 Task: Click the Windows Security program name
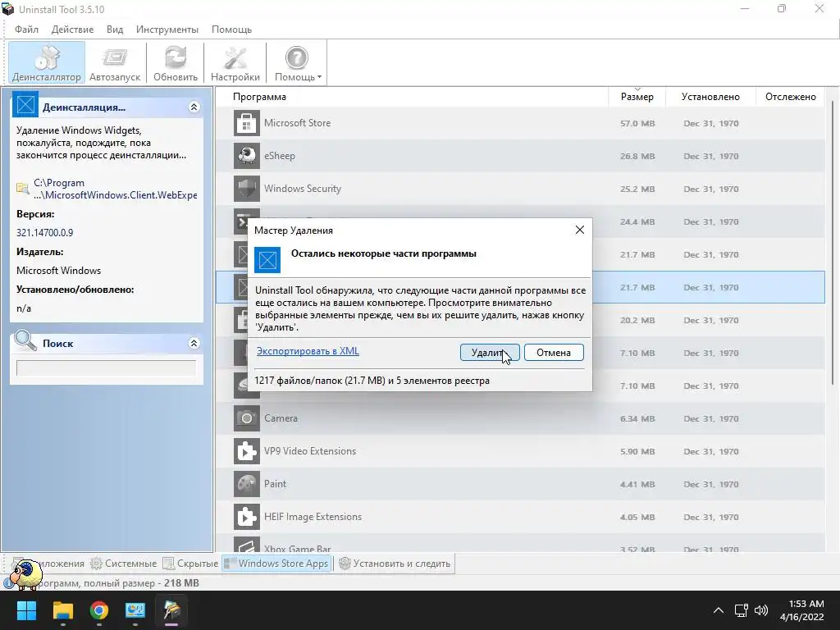[303, 189]
